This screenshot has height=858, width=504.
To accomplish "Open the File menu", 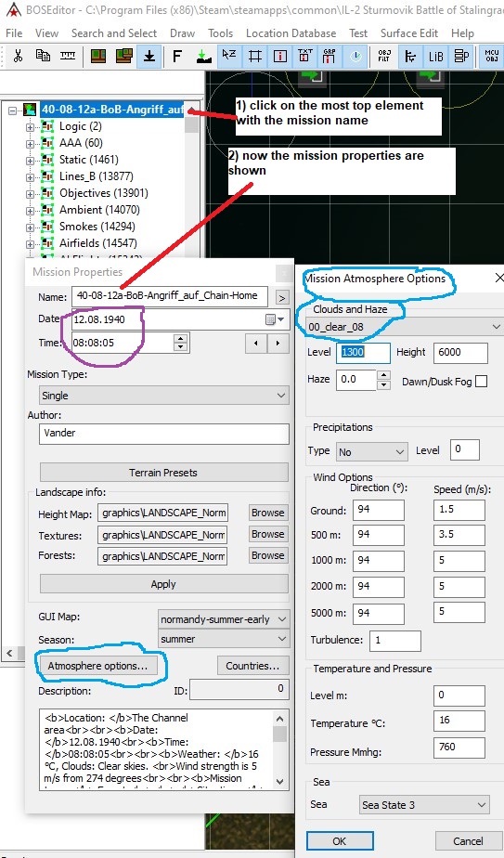I will (x=14, y=33).
